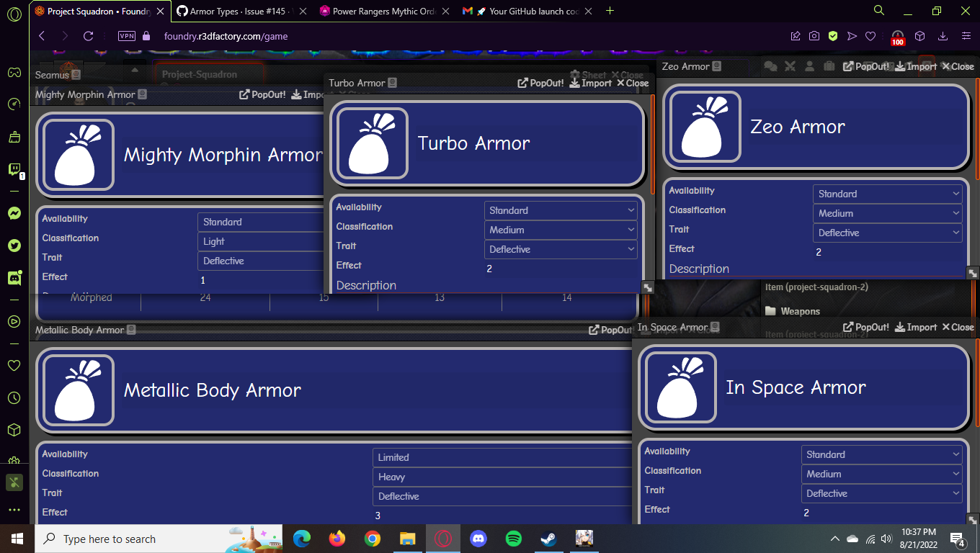Viewport: 980px width, 553px height.
Task: Bookmark page with toolbar heart icon
Action: point(870,36)
